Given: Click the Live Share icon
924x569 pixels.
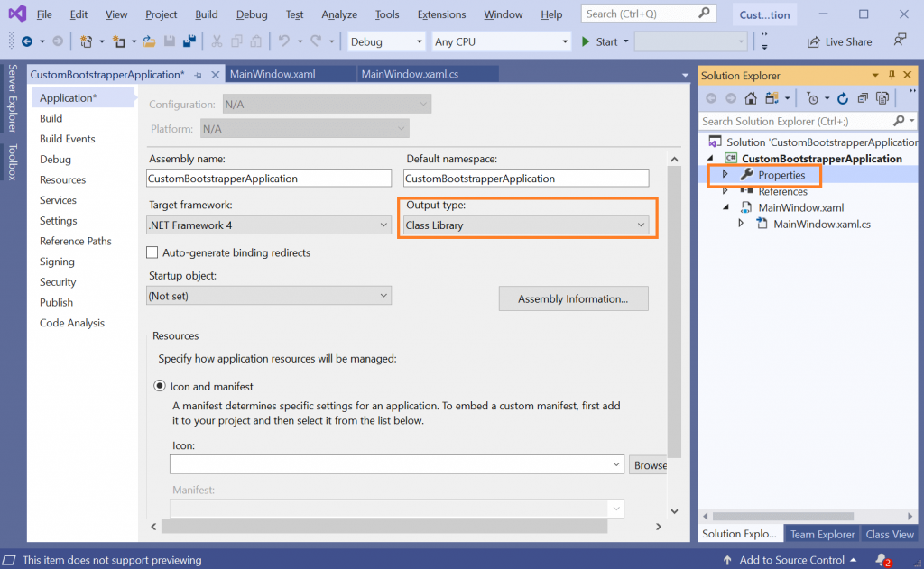Looking at the screenshot, I should pyautogui.click(x=813, y=41).
